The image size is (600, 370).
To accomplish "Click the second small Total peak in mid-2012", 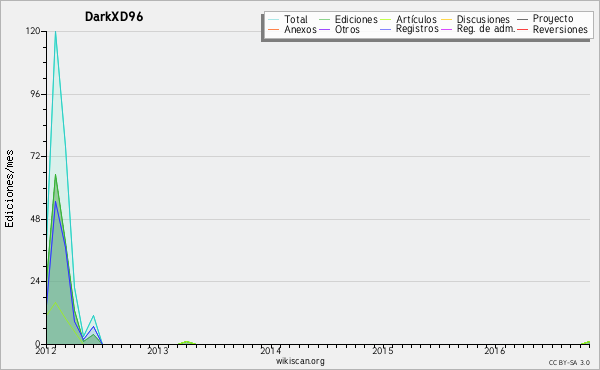I will pos(93,316).
